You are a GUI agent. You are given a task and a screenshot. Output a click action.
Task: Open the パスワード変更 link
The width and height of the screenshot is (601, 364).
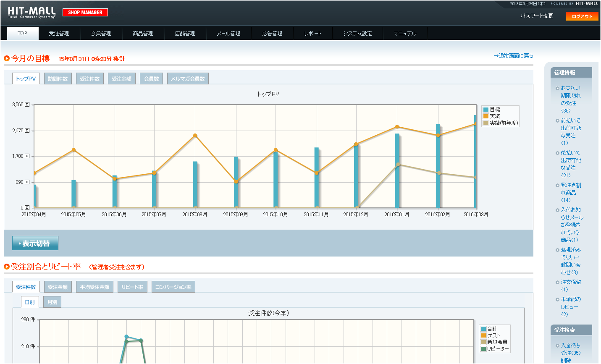[537, 16]
